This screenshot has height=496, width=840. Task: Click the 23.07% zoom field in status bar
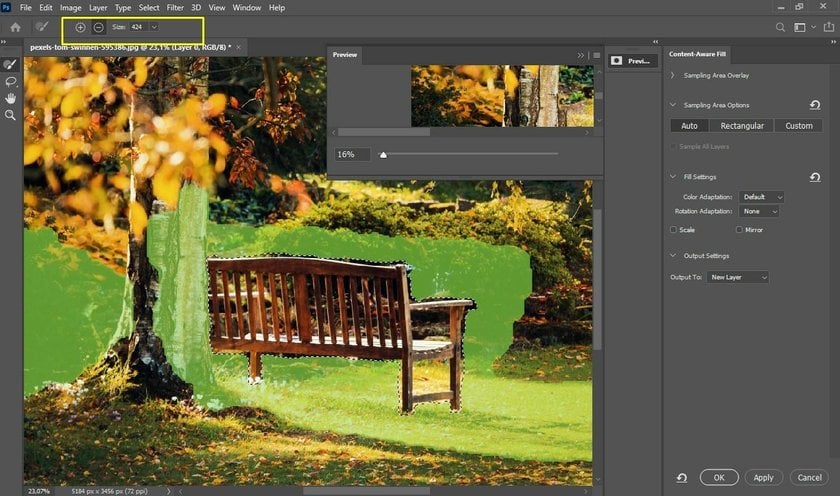pos(39,491)
